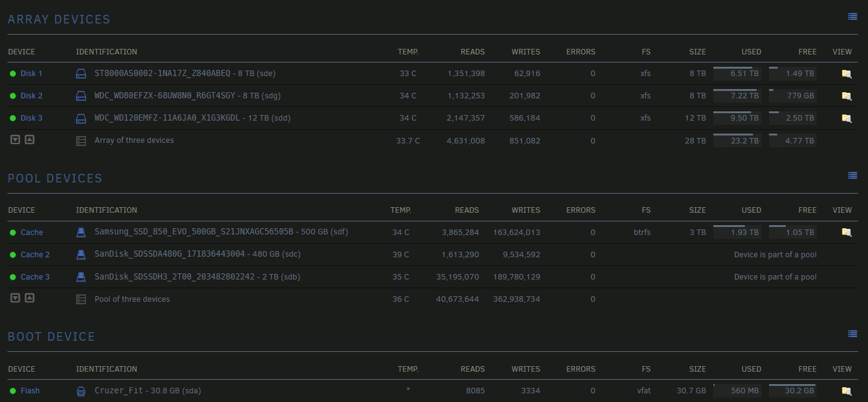Click the Disk 2 used space bar
868x402 pixels.
click(x=736, y=96)
